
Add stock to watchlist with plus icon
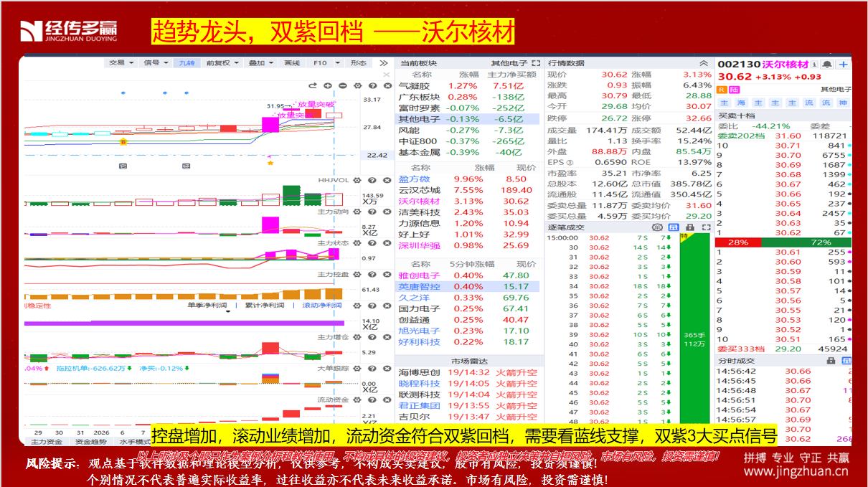pyautogui.click(x=843, y=65)
